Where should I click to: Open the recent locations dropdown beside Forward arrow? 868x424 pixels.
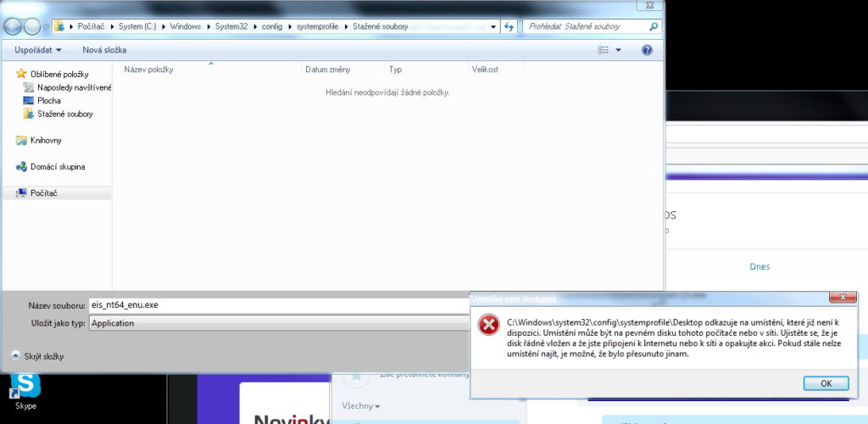click(47, 26)
